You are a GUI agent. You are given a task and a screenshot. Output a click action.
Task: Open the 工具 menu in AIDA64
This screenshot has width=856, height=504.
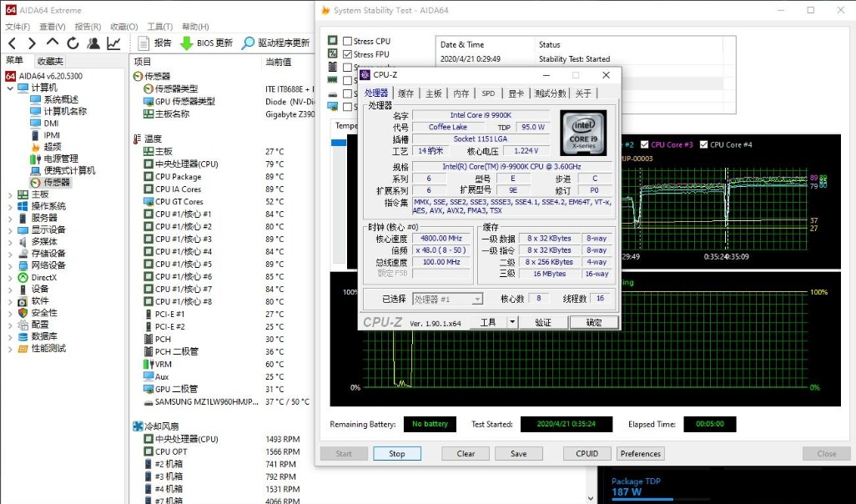click(x=159, y=26)
